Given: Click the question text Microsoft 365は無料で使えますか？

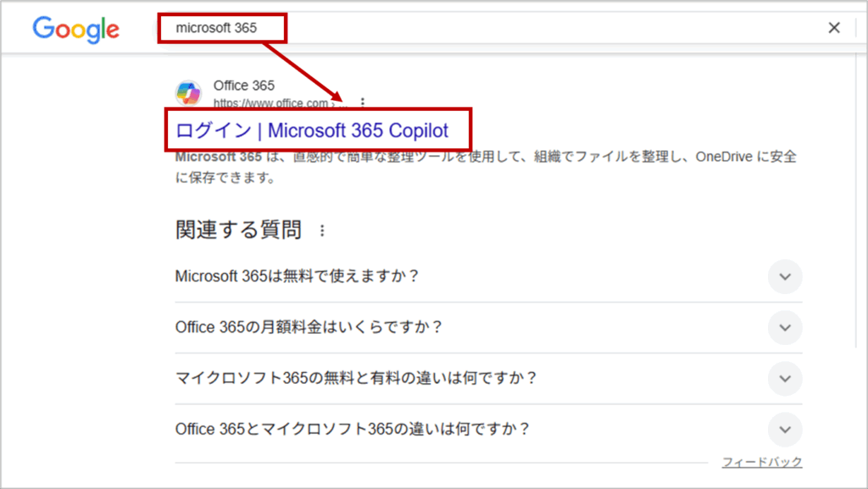Looking at the screenshot, I should click(x=297, y=276).
